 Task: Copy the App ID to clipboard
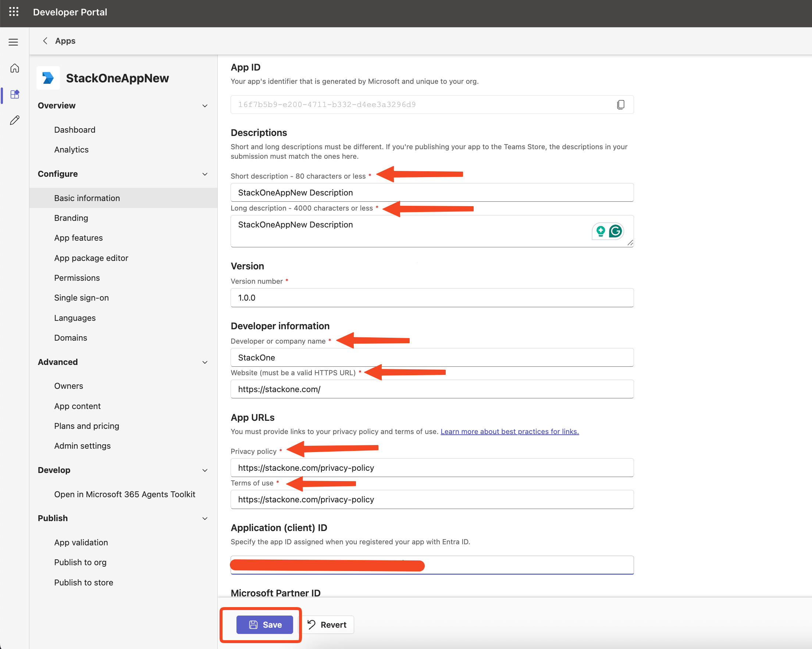621,105
